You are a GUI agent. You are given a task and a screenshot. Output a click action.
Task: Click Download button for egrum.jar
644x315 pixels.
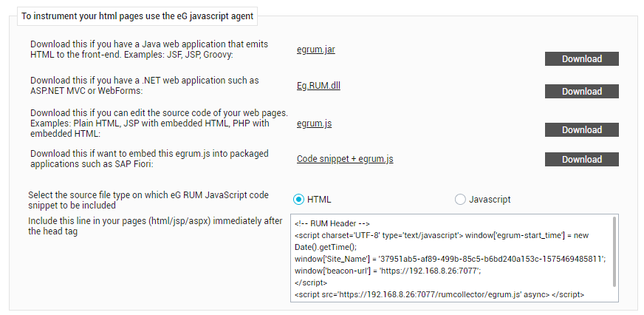[581, 59]
